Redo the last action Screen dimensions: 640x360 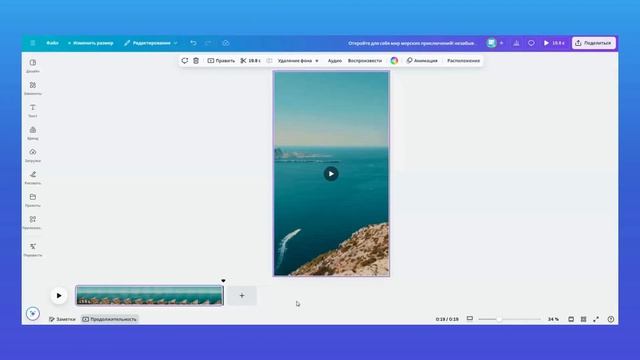(x=208, y=43)
